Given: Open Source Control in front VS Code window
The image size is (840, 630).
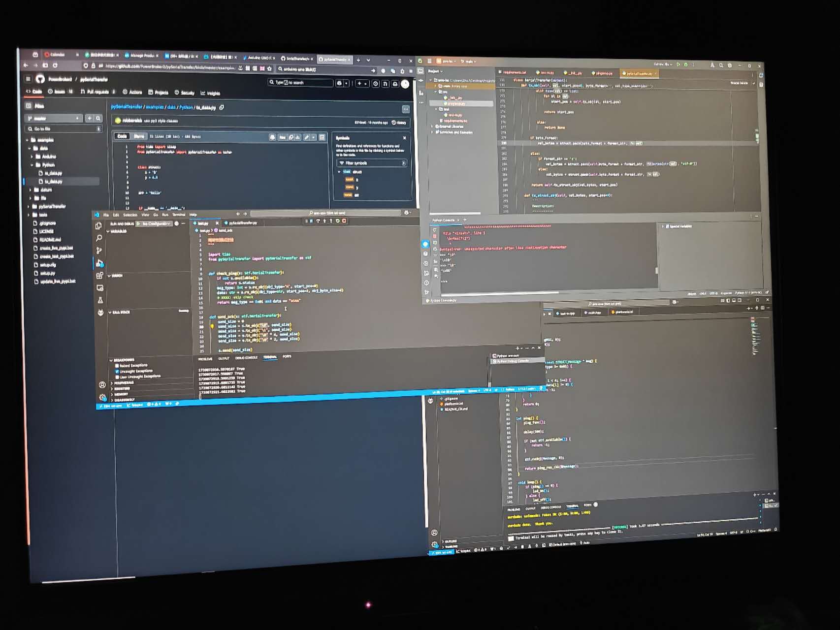Looking at the screenshot, I should coord(99,251).
